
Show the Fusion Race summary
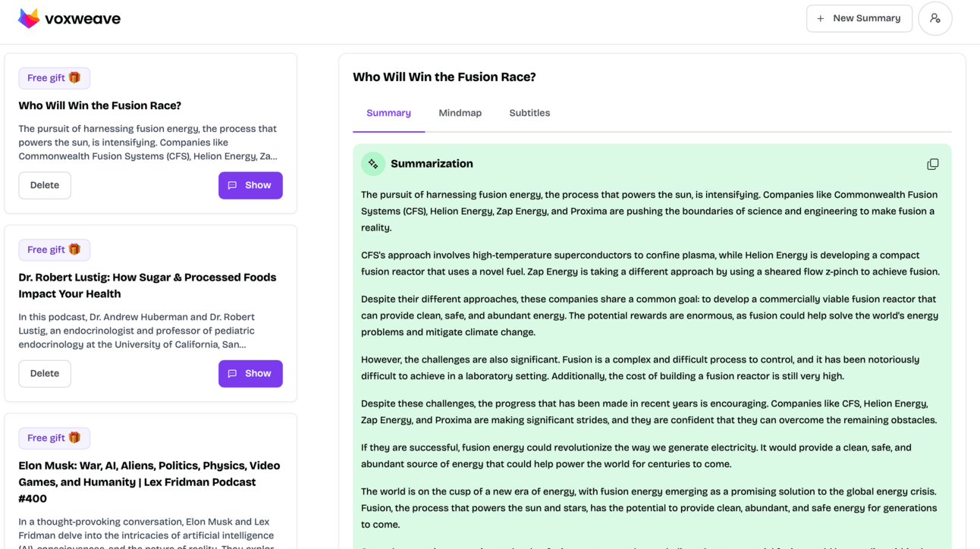coord(250,185)
